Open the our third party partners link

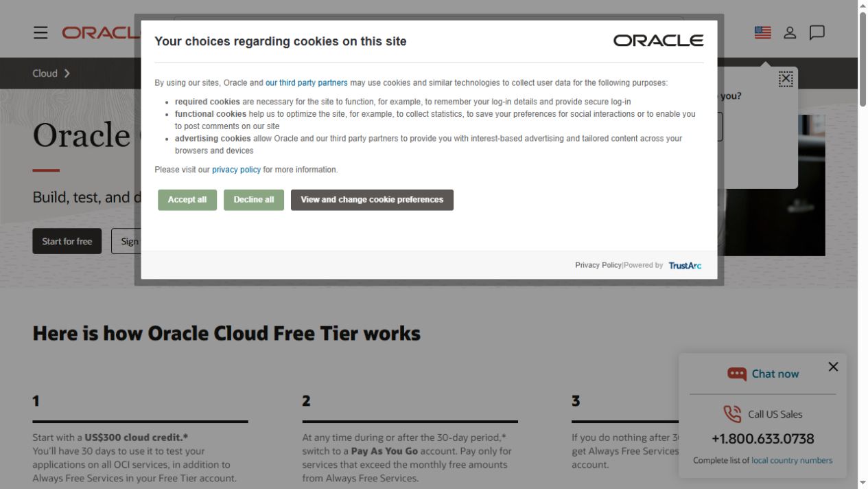tap(307, 82)
